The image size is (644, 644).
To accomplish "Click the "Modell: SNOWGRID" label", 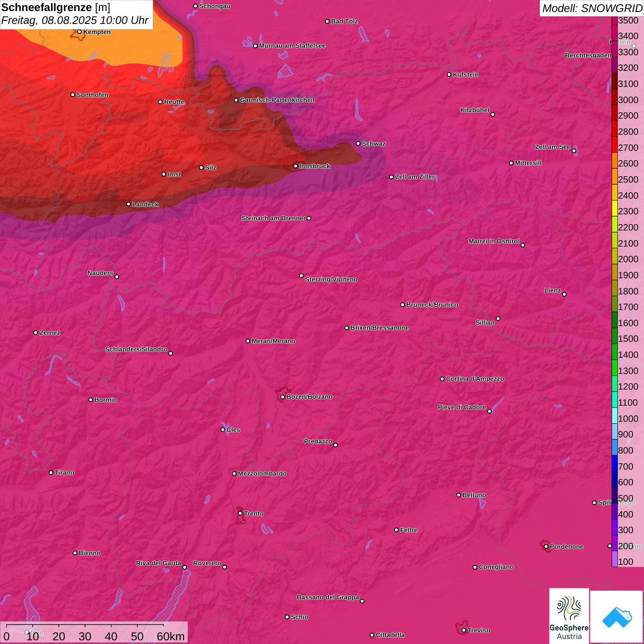I will coord(592,8).
